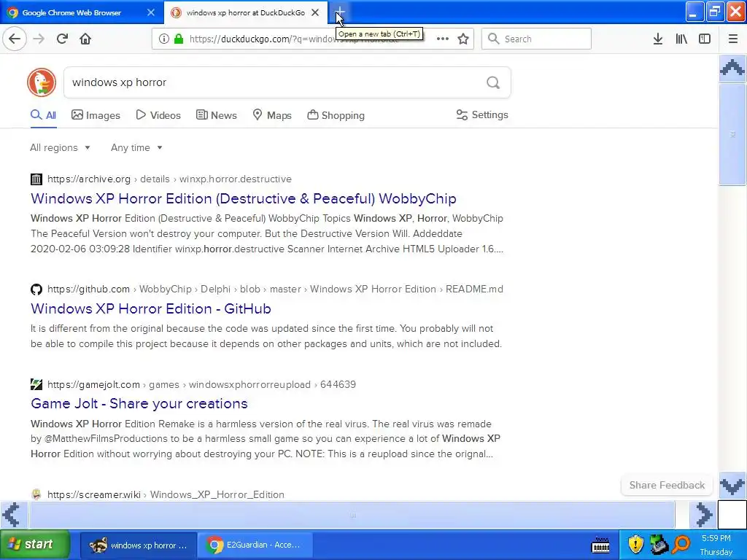Select the All search category
This screenshot has height=560, width=747.
(x=43, y=115)
